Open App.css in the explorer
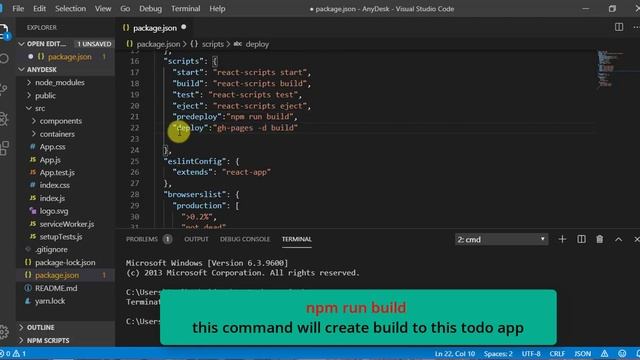The height and width of the screenshot is (360, 640). coord(52,147)
